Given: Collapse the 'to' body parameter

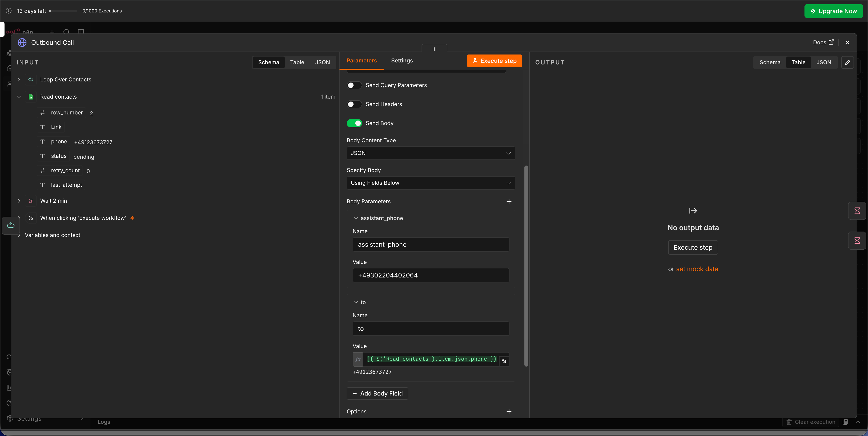Looking at the screenshot, I should pyautogui.click(x=356, y=303).
